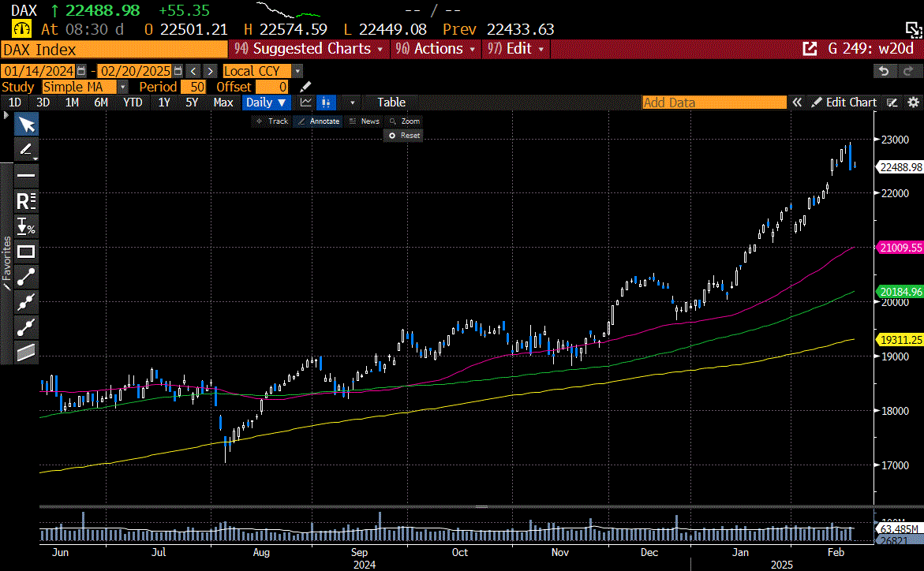
Task: Step date range backward
Action: pos(193,71)
